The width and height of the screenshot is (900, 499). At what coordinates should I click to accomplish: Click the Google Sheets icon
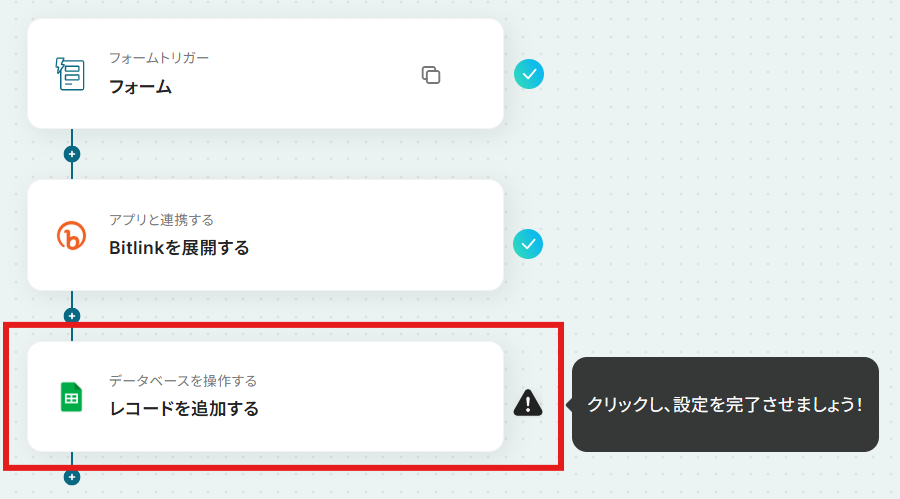pos(71,397)
